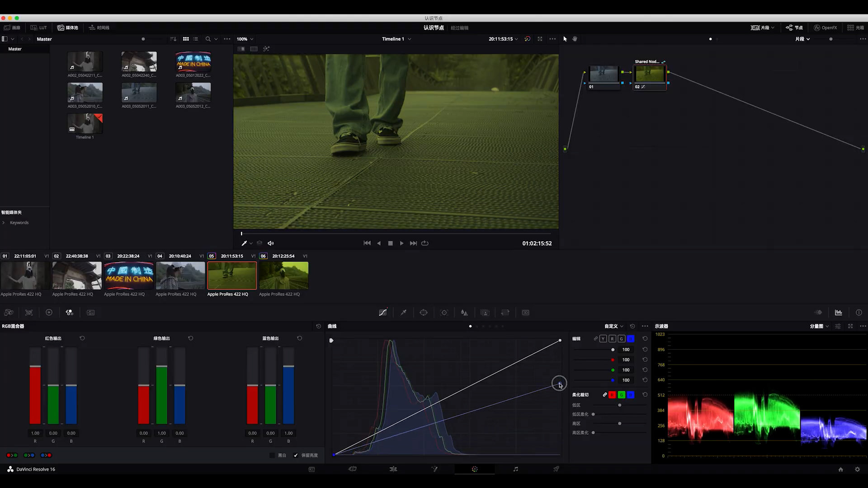Viewport: 868px width, 488px height.
Task: Toggle the Y channel curve button
Action: point(603,338)
